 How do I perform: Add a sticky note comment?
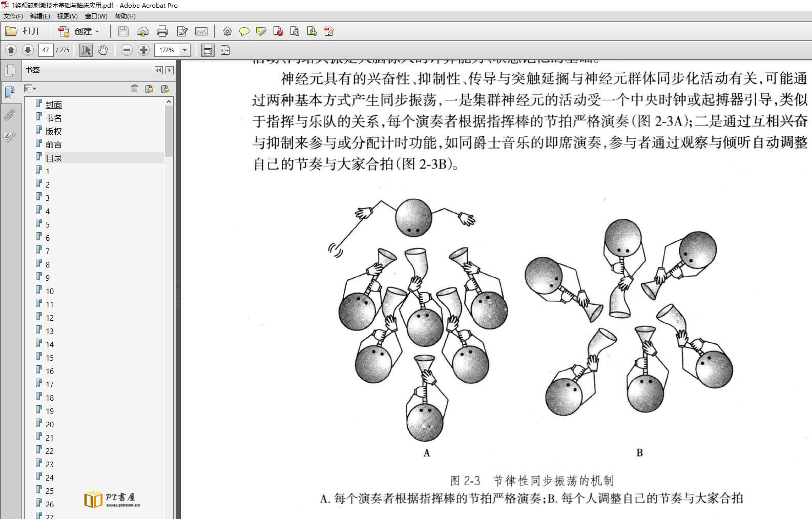(244, 31)
